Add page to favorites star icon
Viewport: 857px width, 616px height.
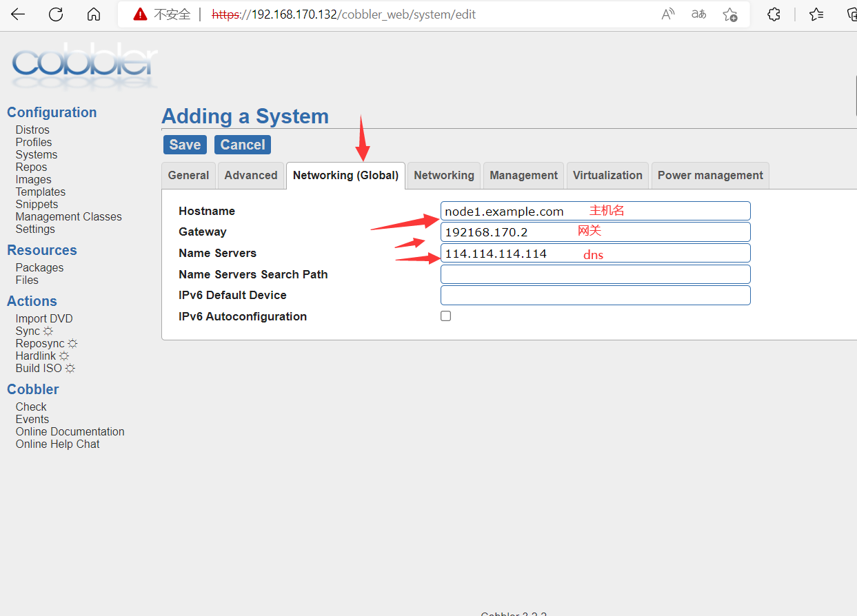pos(730,14)
